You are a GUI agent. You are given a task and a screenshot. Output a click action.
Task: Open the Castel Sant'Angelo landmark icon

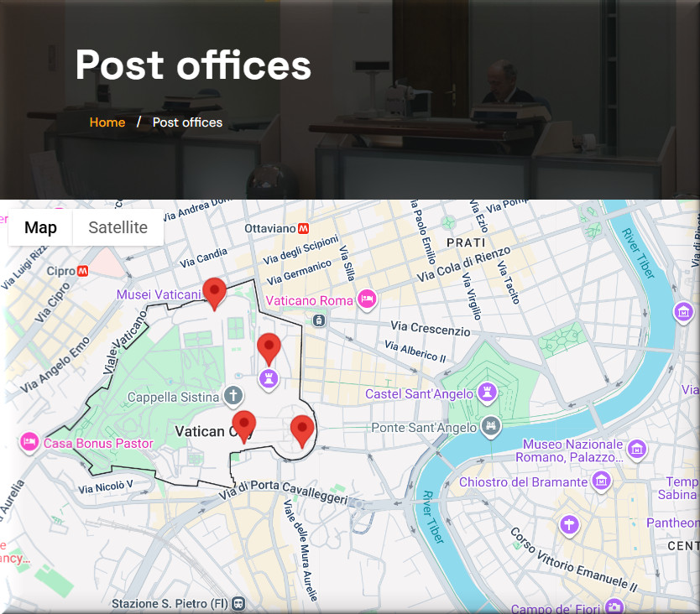coord(485,393)
